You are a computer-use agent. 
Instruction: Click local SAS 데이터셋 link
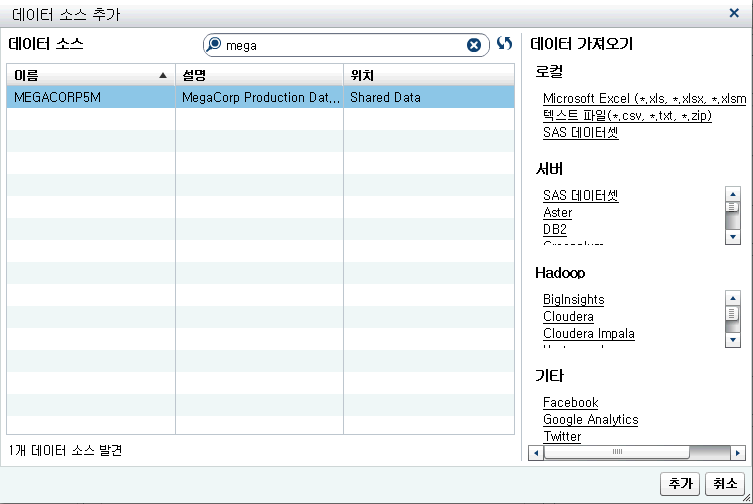[580, 133]
